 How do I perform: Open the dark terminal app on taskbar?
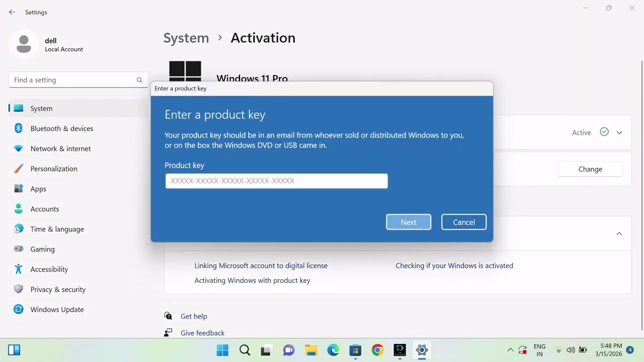399,350
